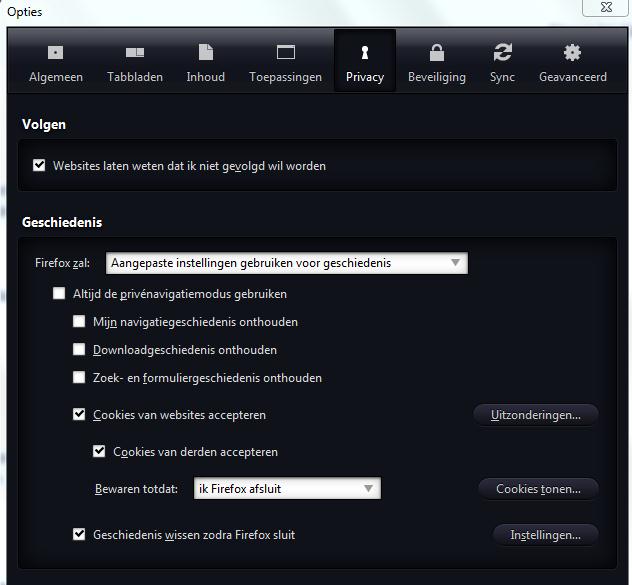Expand the 'Firefox zal' history dropdown

pyautogui.click(x=286, y=263)
